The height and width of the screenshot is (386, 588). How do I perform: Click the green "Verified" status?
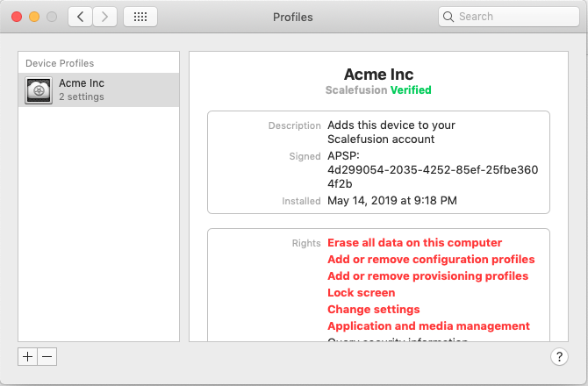point(411,90)
